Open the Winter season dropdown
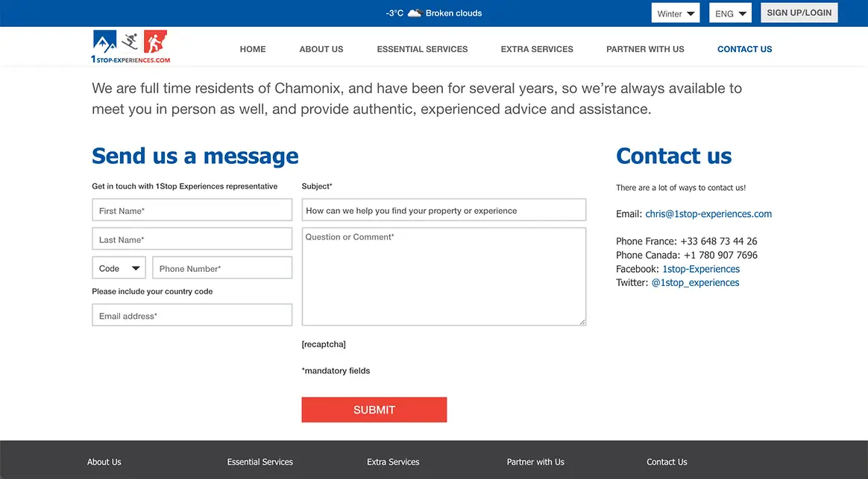Image resolution: width=868 pixels, height=479 pixels. (x=676, y=13)
